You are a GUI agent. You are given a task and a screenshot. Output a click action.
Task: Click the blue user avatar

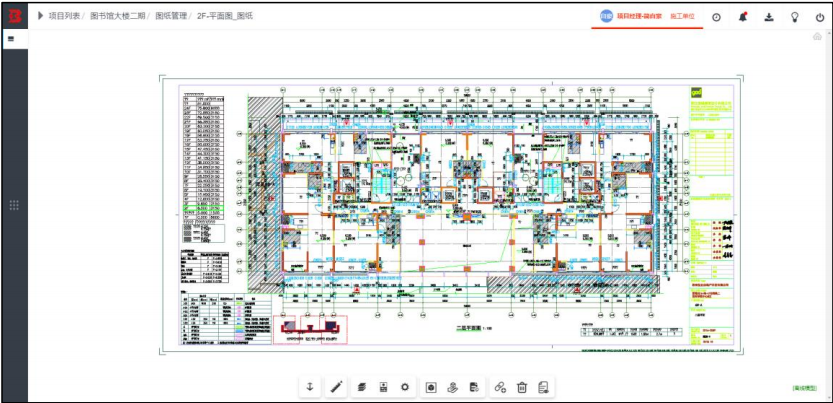(606, 16)
